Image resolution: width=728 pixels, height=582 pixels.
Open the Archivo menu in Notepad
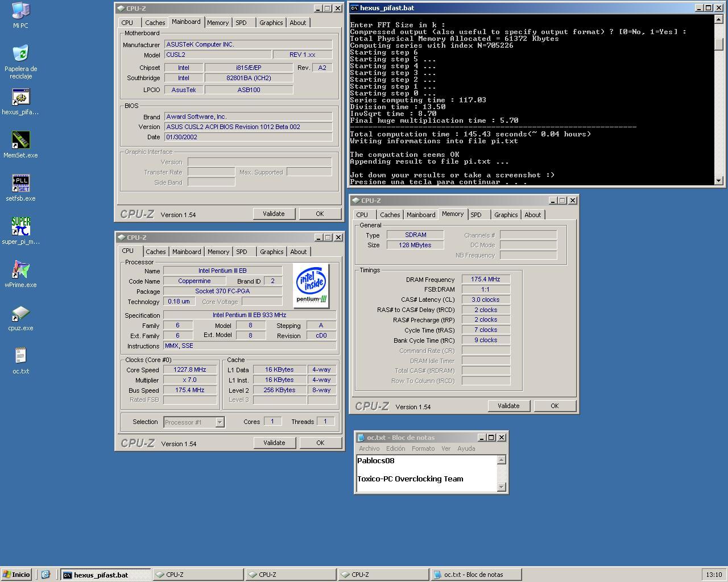[x=369, y=448]
